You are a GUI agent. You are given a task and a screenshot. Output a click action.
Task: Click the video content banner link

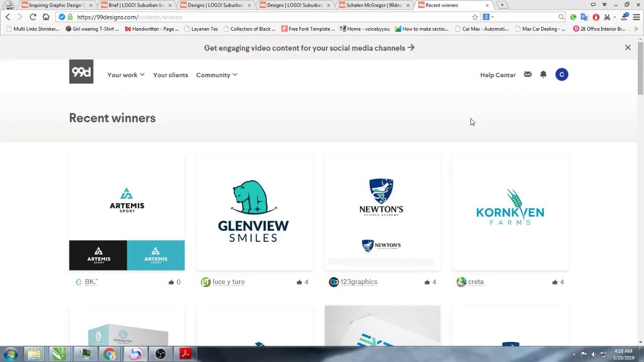coord(309,48)
